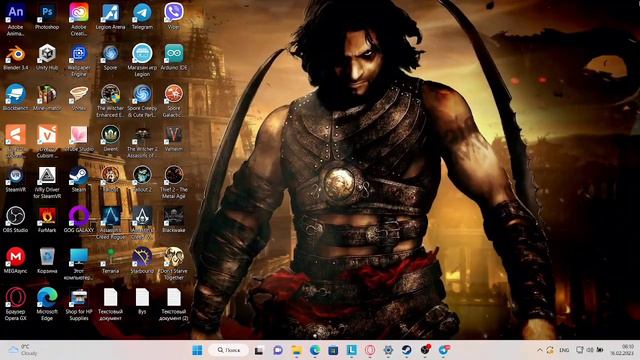The width and height of the screenshot is (640, 360).
Task: Expand the hidden system tray icons chevron
Action: click(x=540, y=350)
